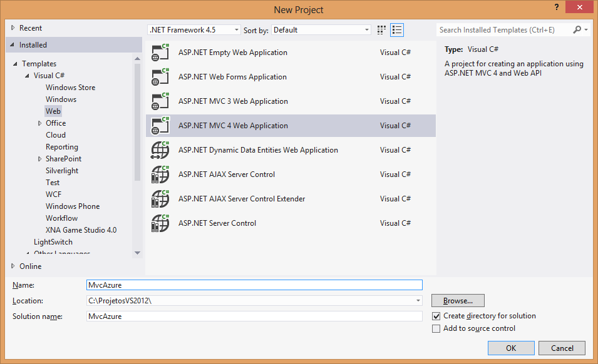The width and height of the screenshot is (598, 364).
Task: Select the Workflow template category
Action: (x=61, y=218)
